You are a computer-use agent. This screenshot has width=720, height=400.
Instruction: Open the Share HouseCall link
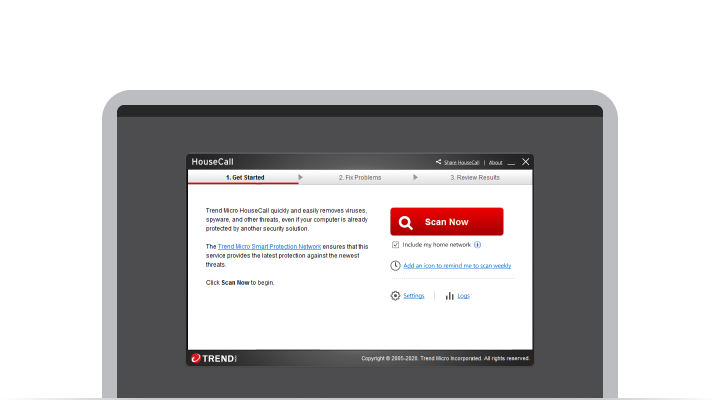tap(461, 163)
